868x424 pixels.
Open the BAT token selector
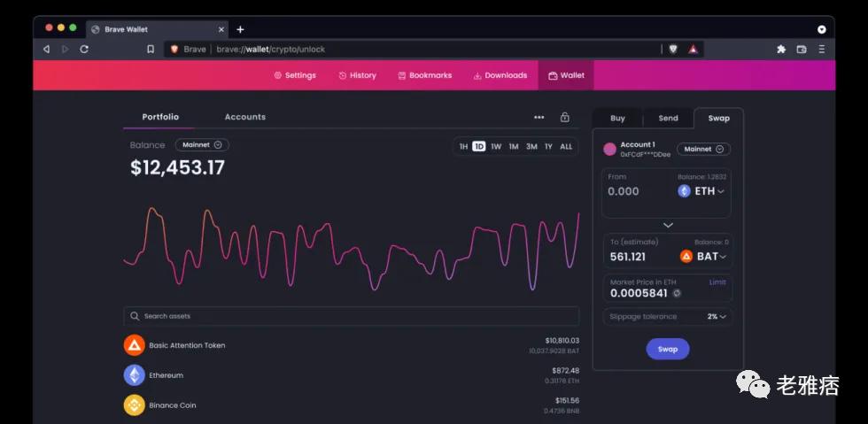point(703,257)
